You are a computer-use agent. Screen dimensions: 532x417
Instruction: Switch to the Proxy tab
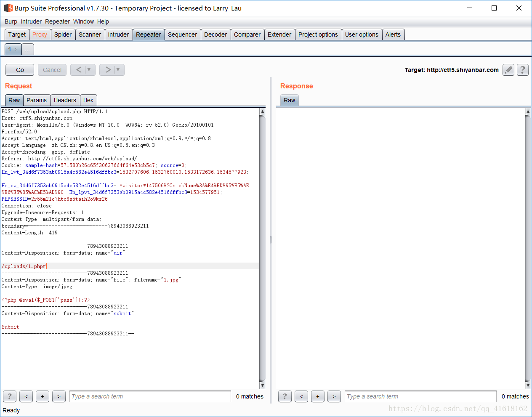(40, 35)
